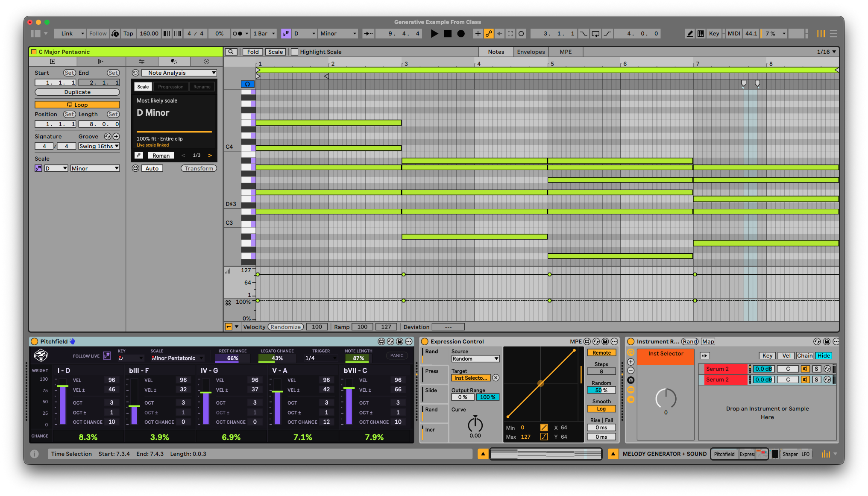This screenshot has width=868, height=496.
Task: Toggle the automation arm chain icon
Action: tap(489, 34)
